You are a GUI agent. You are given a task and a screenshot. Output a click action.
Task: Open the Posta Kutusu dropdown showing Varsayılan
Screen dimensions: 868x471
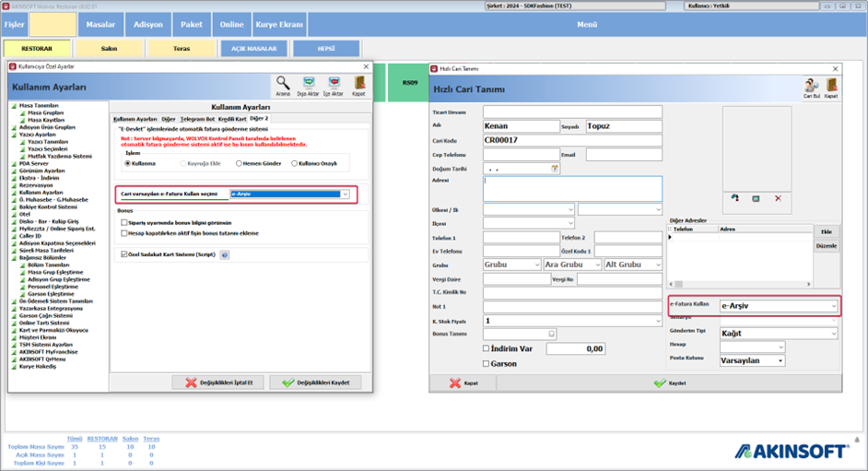point(780,360)
